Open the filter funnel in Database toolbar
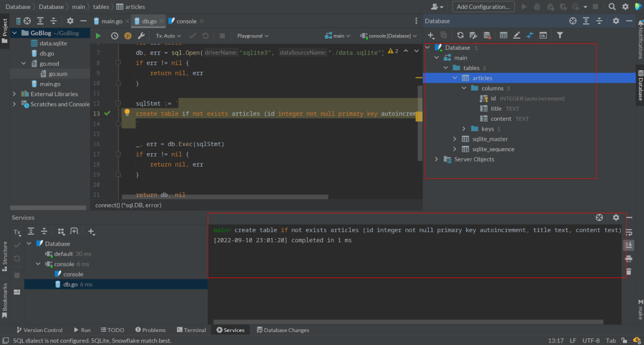 tap(560, 35)
